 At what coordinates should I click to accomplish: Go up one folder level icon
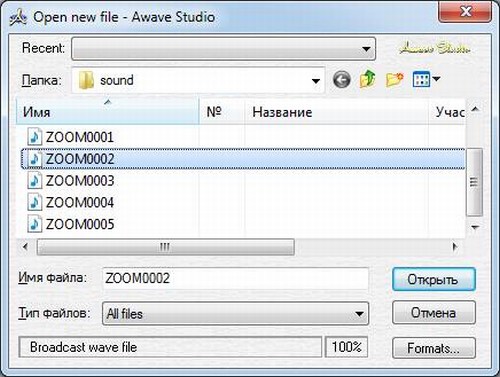tap(367, 79)
